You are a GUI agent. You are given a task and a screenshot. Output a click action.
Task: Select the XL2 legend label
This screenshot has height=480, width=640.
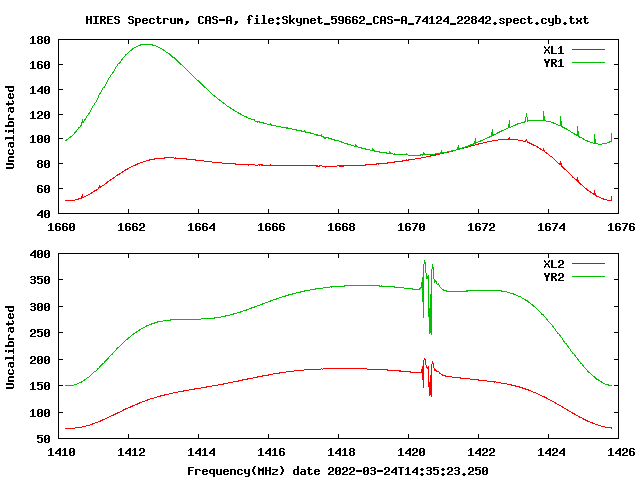pyautogui.click(x=553, y=264)
